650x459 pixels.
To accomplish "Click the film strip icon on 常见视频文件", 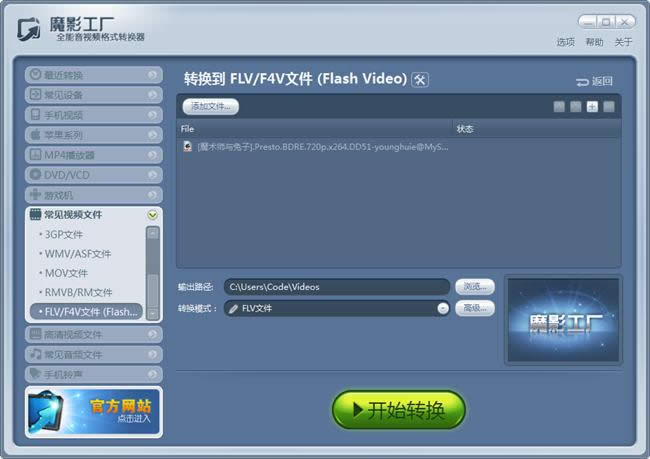I will coord(36,214).
